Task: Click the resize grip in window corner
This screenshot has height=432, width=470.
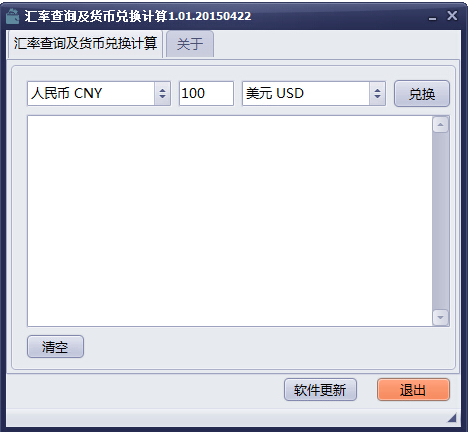Action: (x=452, y=417)
